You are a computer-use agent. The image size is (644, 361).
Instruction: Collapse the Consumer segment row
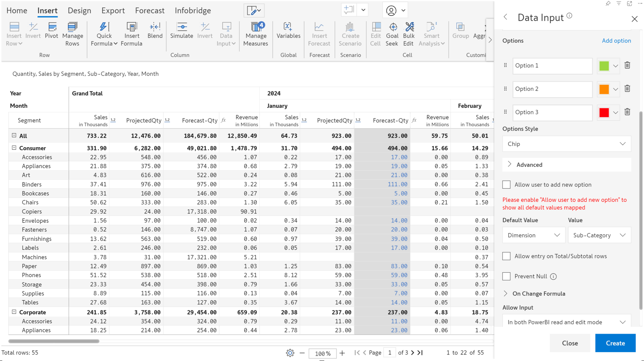pos(14,148)
